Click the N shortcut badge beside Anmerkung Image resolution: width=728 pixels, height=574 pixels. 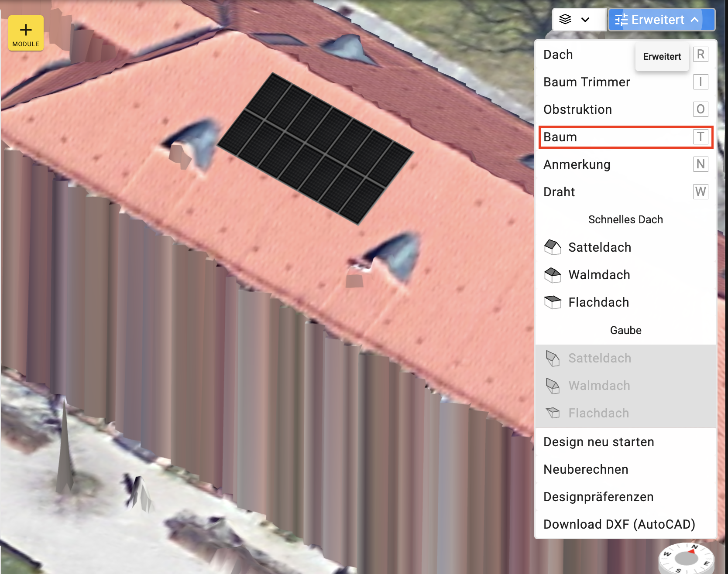click(701, 164)
